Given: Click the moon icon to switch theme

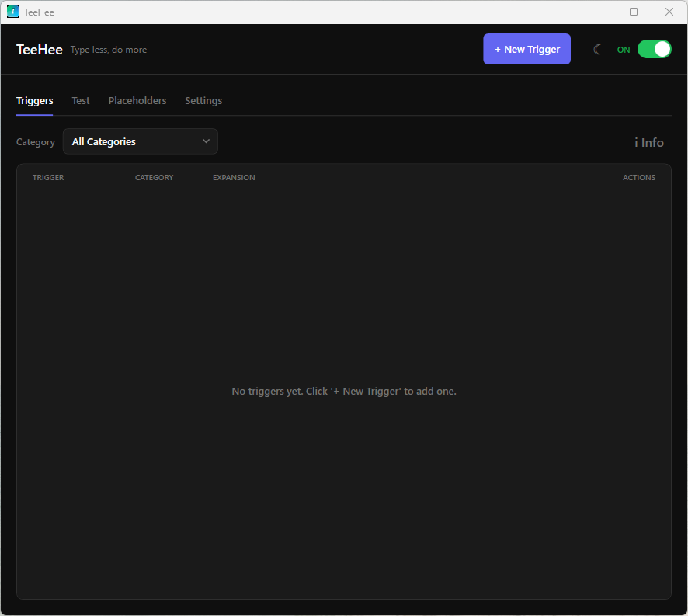Looking at the screenshot, I should 597,49.
